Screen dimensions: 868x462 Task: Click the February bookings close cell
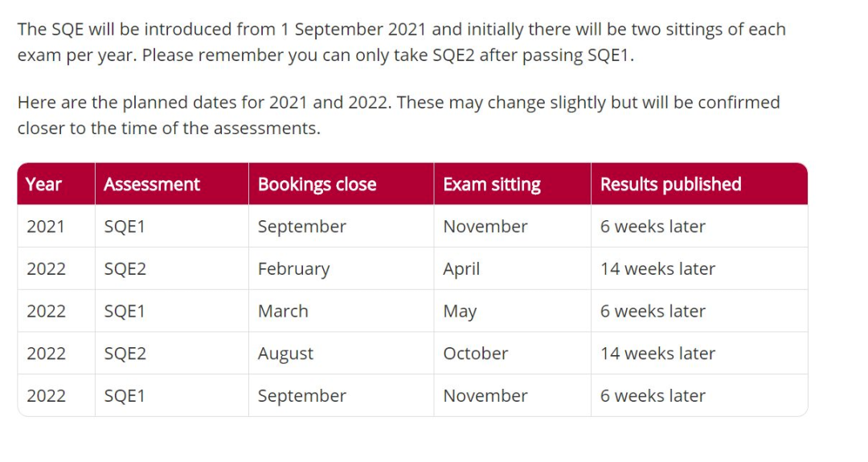click(x=293, y=269)
